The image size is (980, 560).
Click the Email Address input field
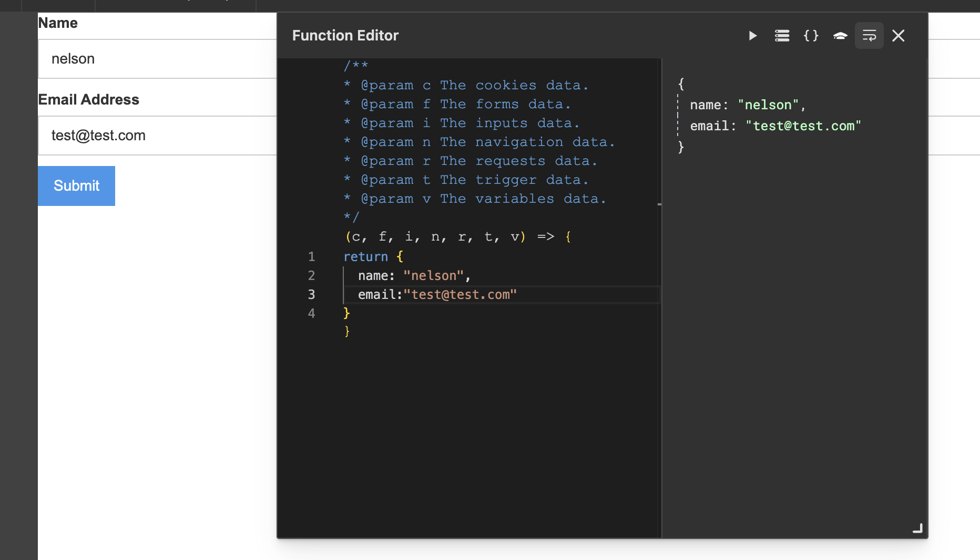click(x=157, y=136)
